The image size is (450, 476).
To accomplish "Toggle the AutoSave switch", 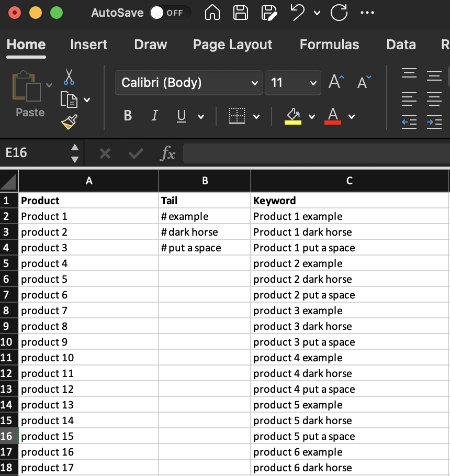I will (170, 13).
